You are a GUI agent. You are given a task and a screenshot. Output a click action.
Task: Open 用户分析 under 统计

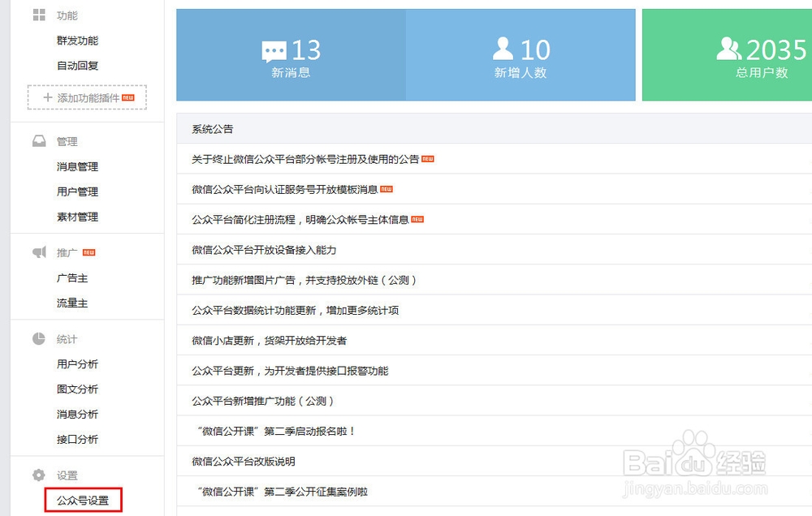77,363
